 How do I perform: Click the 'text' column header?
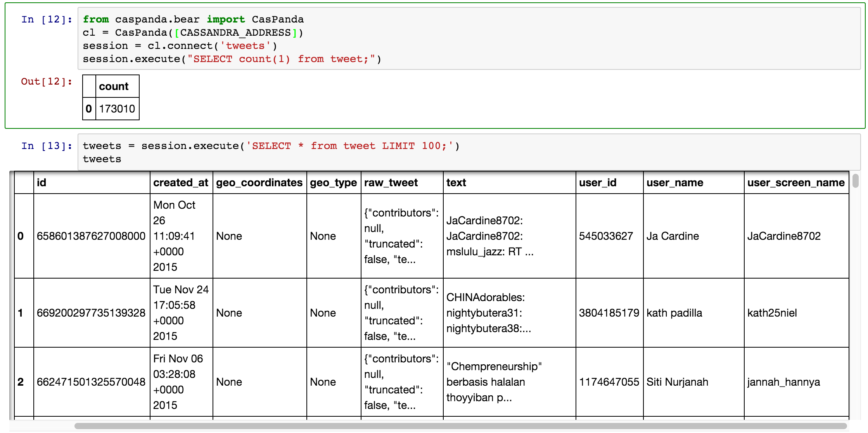[510, 182]
